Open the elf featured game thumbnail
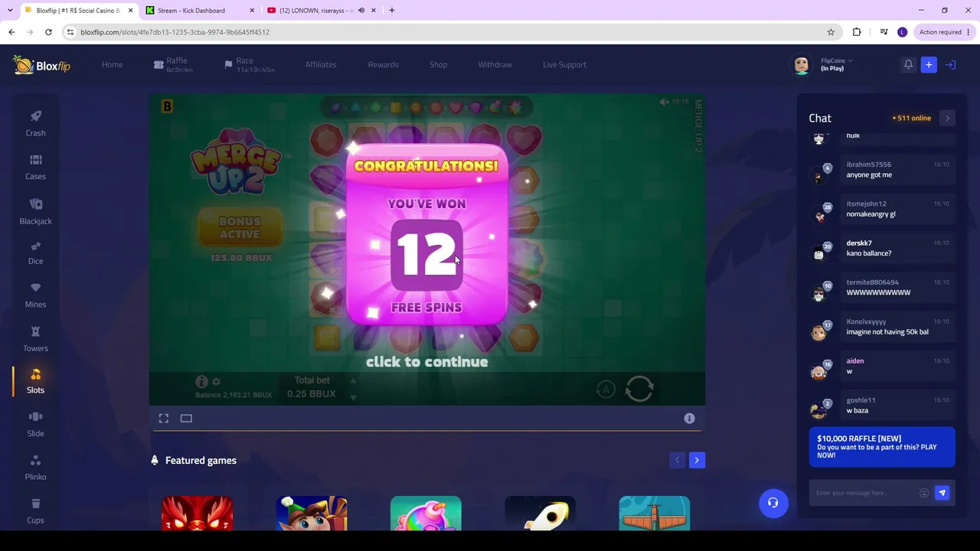 (312, 513)
